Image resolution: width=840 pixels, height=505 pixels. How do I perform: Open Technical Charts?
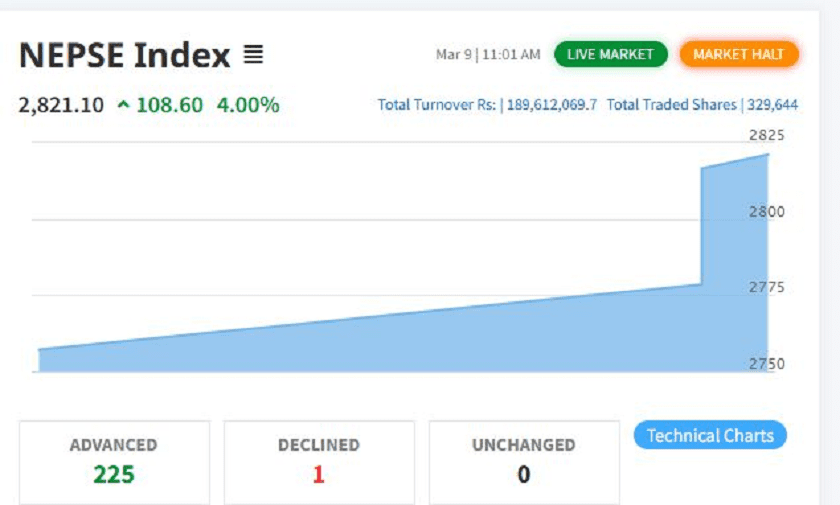coord(710,435)
